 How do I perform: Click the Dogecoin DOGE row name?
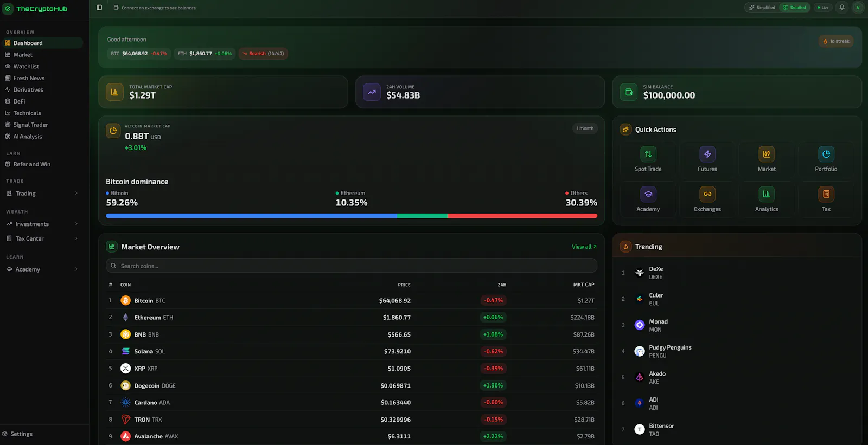pos(155,386)
